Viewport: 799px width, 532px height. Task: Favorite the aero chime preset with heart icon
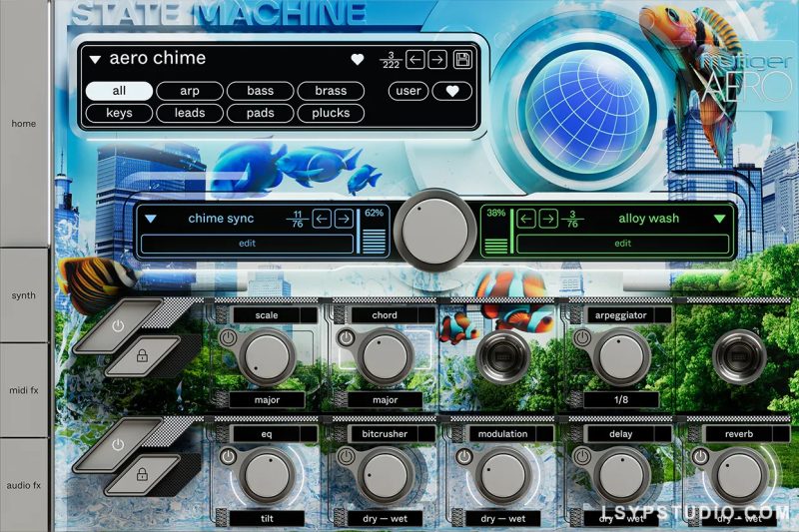[358, 60]
